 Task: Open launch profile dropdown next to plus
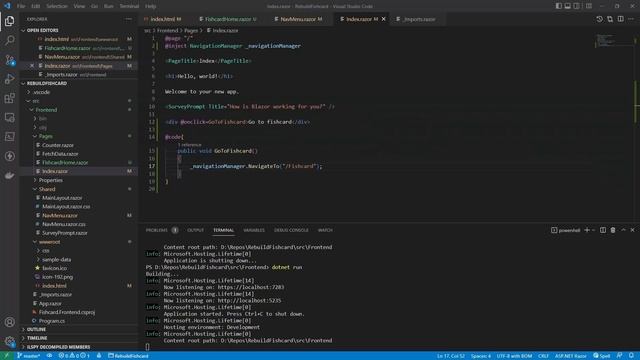pos(593,230)
